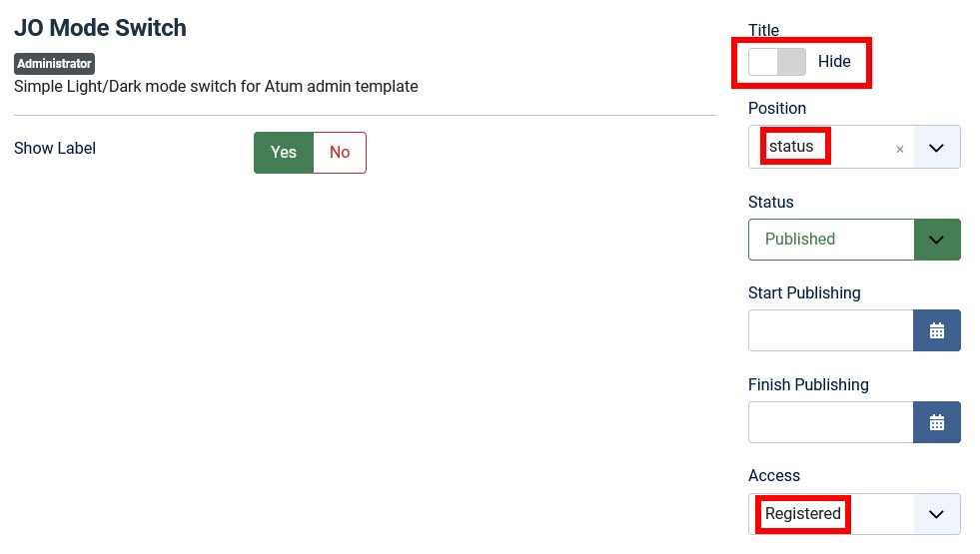Click the Status dropdown's green arrow
The height and width of the screenshot is (554, 980).
936,240
